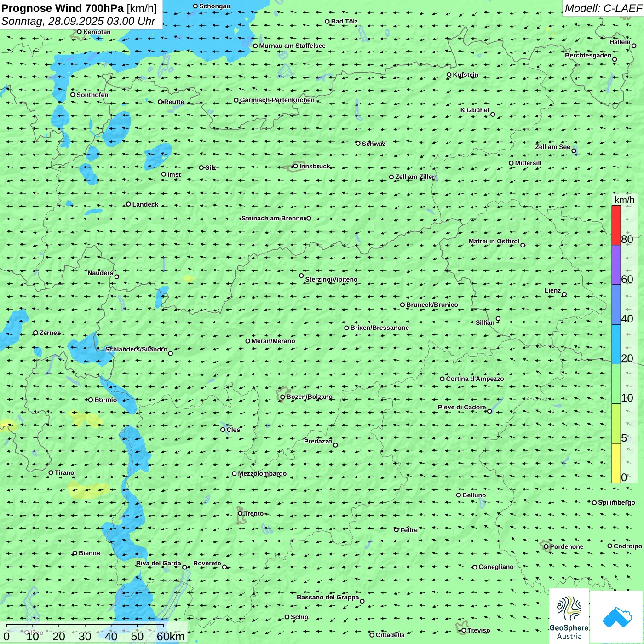
Task: Click the Schlanders/Silandro label
Action: coord(136,349)
